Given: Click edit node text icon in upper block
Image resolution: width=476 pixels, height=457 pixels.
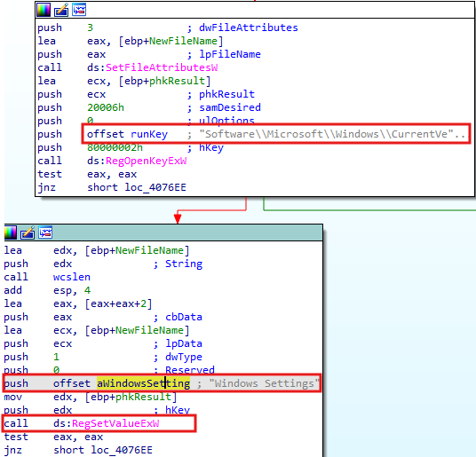Looking at the screenshot, I should click(61, 10).
